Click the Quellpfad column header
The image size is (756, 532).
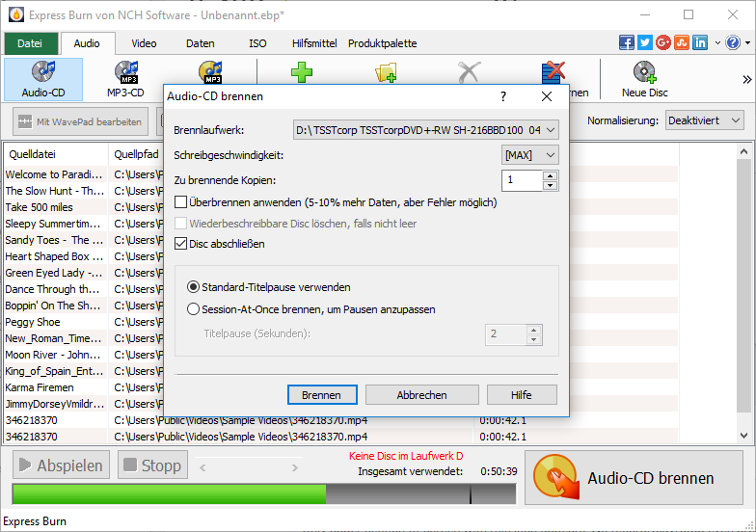(136, 154)
